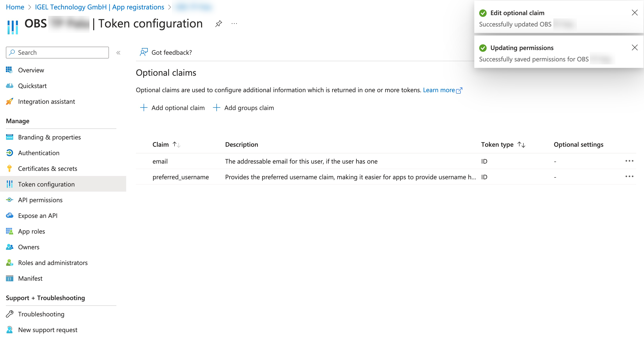This screenshot has height=346, width=644.
Task: Collapse the left navigation sidebar
Action: 119,52
